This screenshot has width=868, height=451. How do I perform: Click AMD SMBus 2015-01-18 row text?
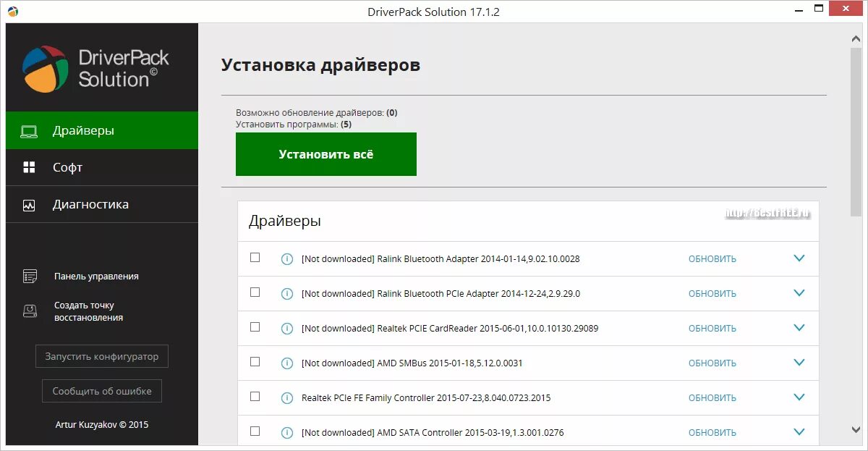412,363
